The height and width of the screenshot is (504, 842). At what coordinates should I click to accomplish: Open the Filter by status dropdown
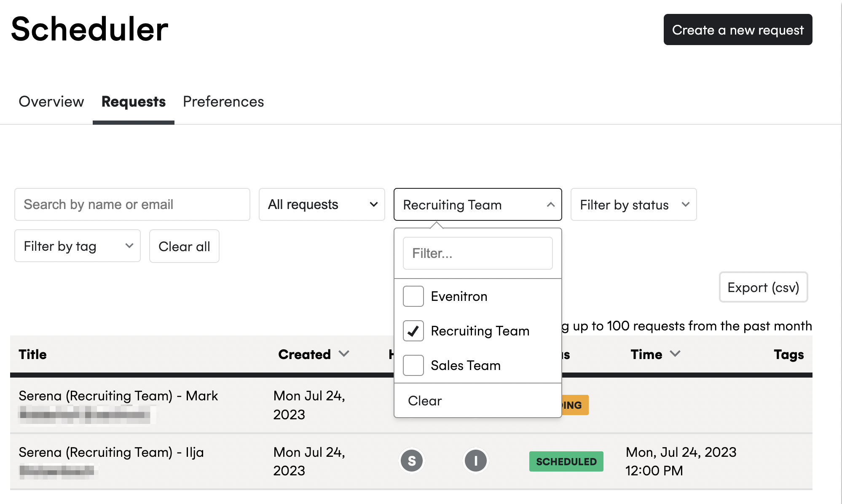pyautogui.click(x=633, y=204)
